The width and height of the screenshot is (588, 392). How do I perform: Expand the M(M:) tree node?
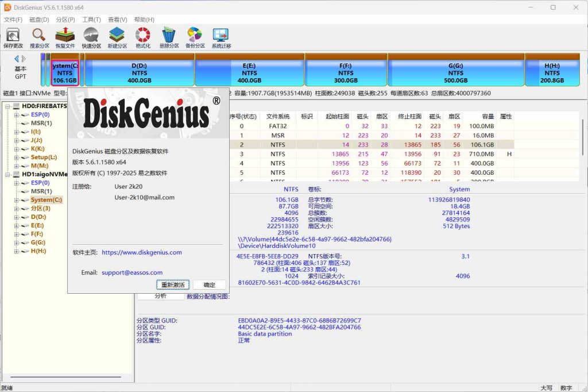16,166
